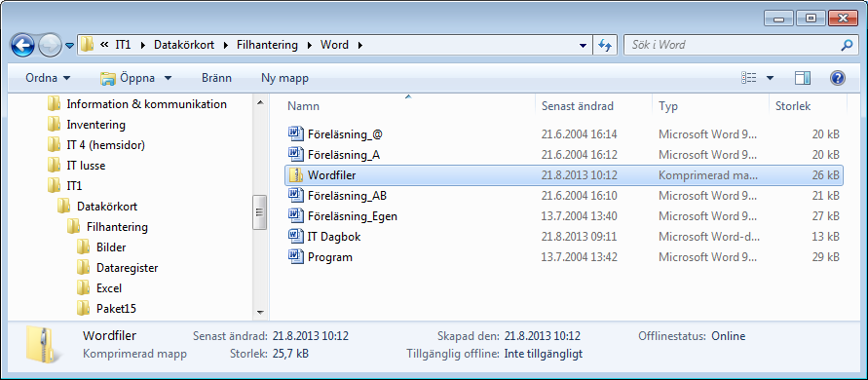Select the IT1 breadcrumb in the address bar
868x380 pixels.
pos(123,45)
